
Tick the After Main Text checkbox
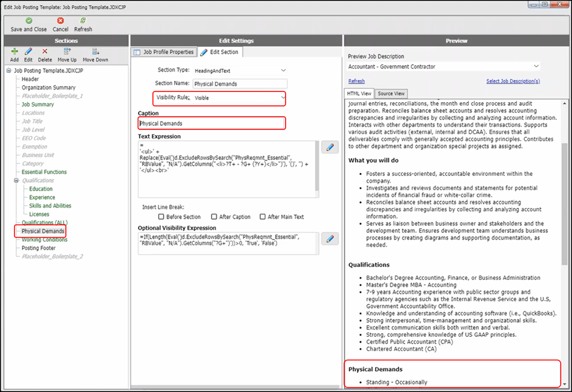pyautogui.click(x=263, y=217)
